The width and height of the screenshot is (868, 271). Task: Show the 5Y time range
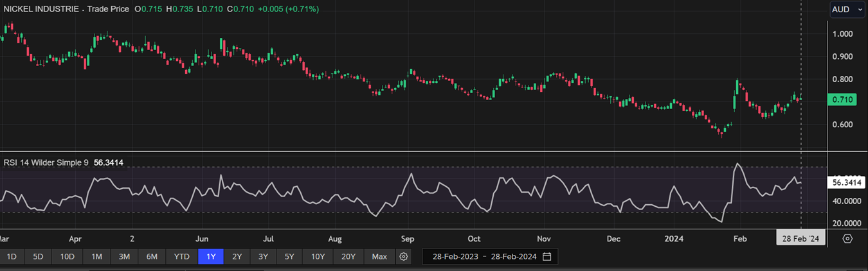tap(289, 257)
